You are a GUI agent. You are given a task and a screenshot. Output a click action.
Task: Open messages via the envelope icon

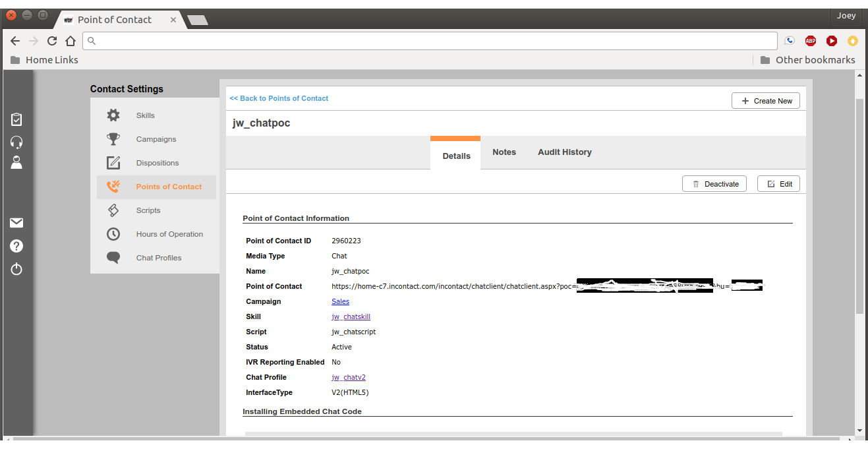[x=16, y=222]
